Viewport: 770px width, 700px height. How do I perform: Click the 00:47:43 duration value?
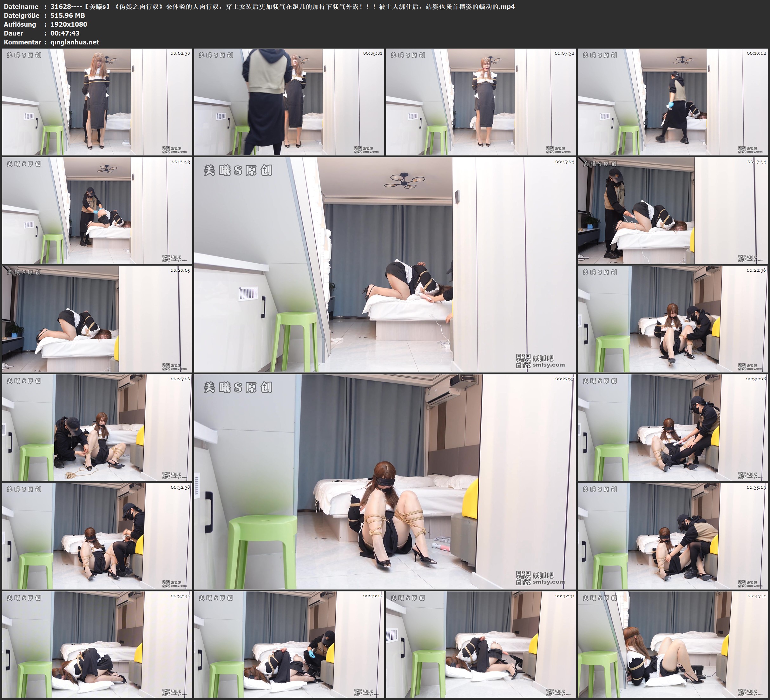[x=65, y=33]
